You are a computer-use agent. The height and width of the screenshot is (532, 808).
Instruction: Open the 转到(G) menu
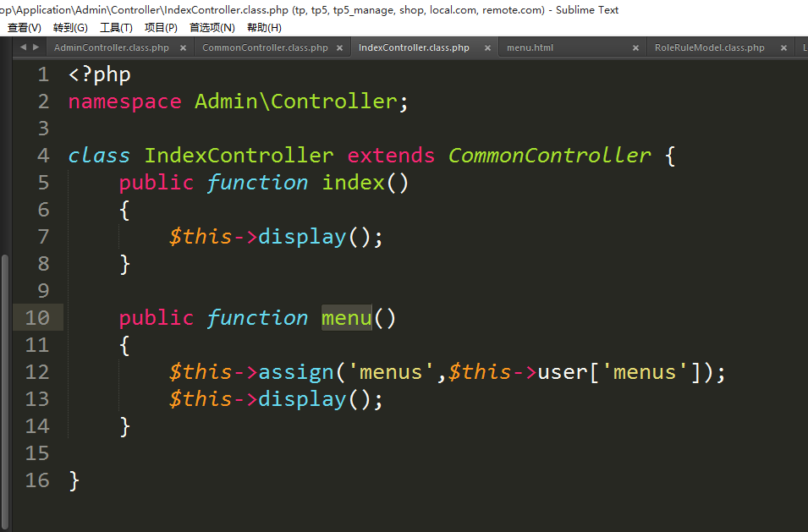pyautogui.click(x=70, y=27)
